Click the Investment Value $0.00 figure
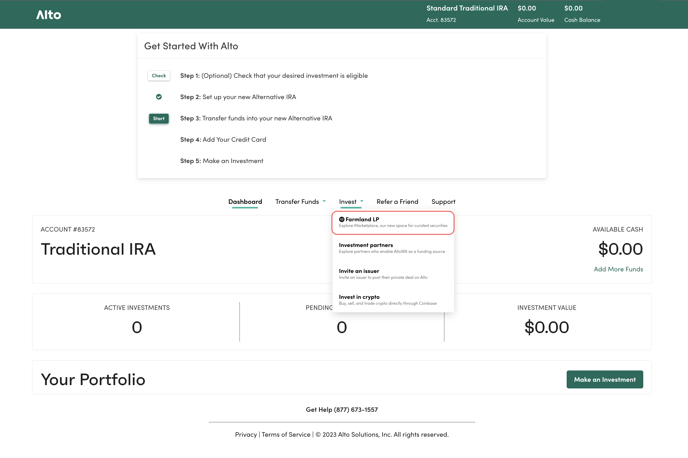The height and width of the screenshot is (458, 688). coord(547,327)
